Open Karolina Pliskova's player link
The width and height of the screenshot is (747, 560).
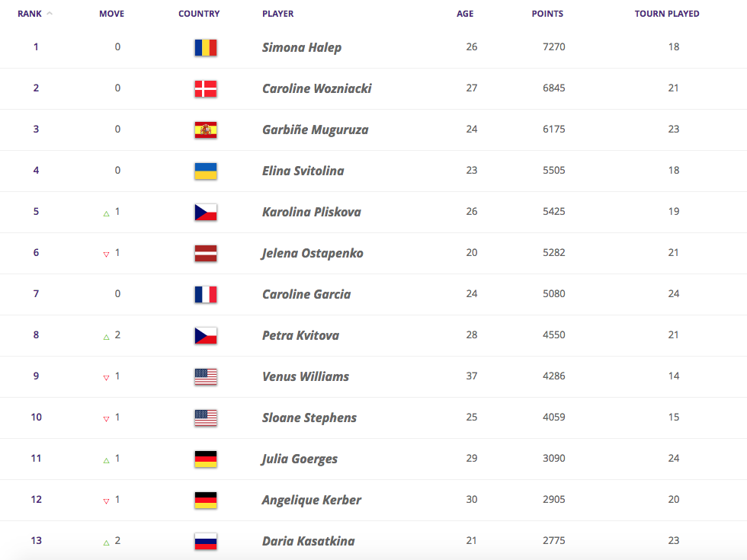tap(312, 212)
